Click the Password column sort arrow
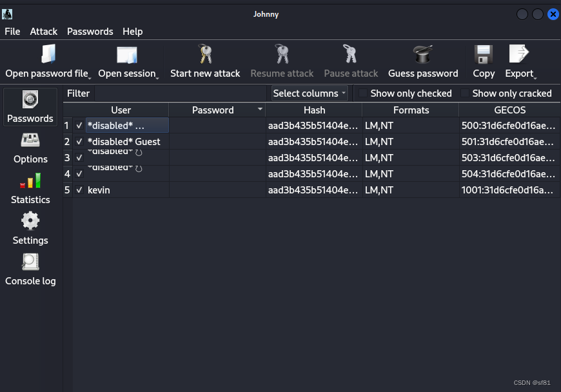 [x=260, y=109]
